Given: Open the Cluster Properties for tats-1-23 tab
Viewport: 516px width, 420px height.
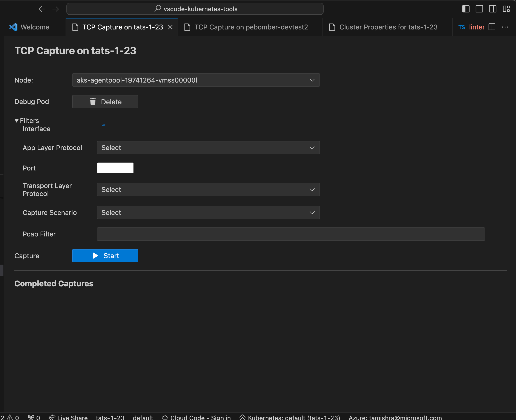Looking at the screenshot, I should click(389, 27).
